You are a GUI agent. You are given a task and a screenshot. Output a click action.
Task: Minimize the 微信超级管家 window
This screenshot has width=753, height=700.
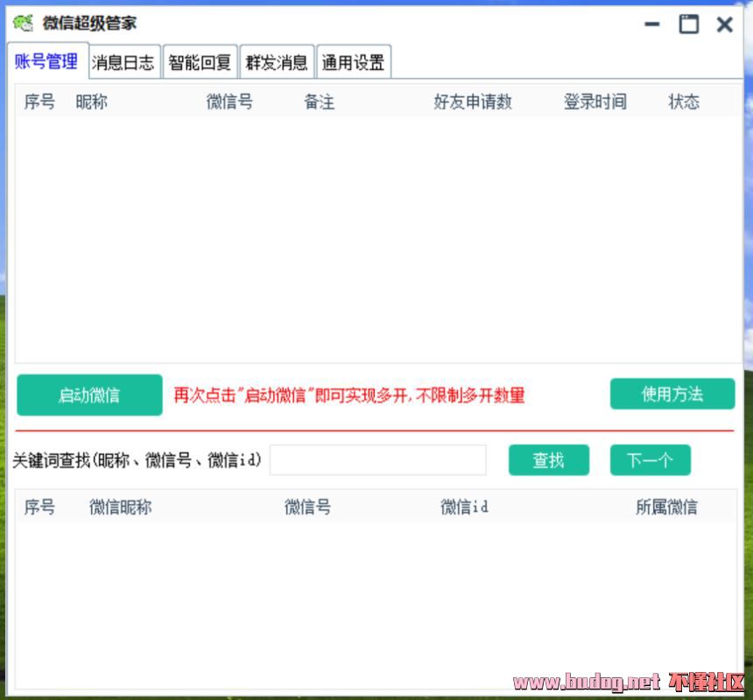click(651, 24)
